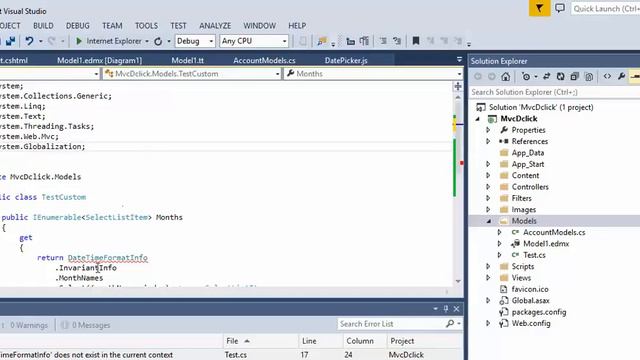Click the Search Error List field
The image size is (640, 360).
click(392, 324)
